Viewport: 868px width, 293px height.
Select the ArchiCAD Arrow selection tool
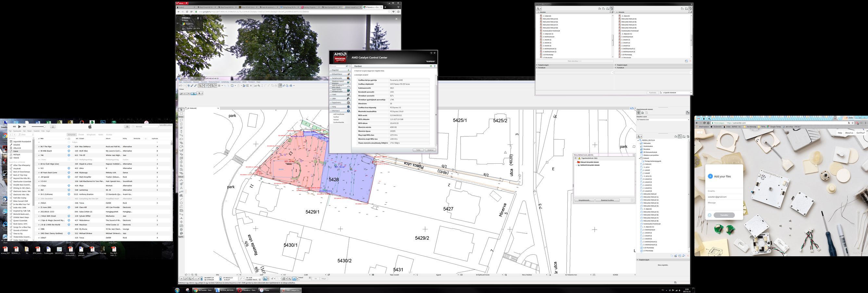(181, 109)
